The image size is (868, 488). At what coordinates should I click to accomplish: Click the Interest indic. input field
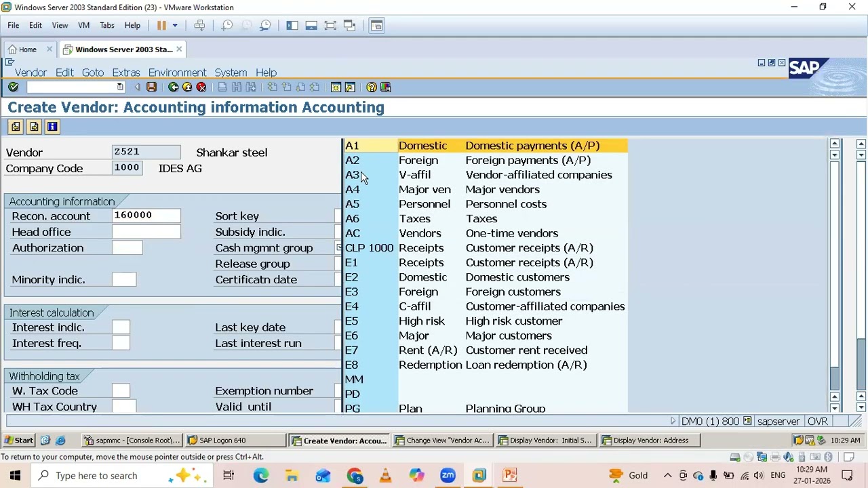121,327
